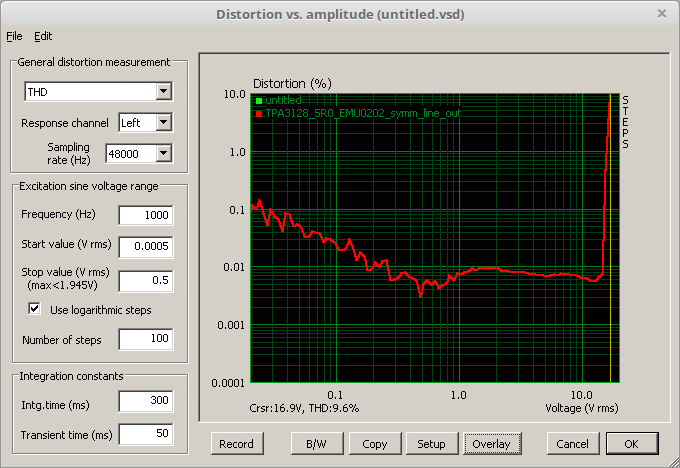The width and height of the screenshot is (680, 468).
Task: Click the Transient time (ms) field
Action: click(145, 434)
